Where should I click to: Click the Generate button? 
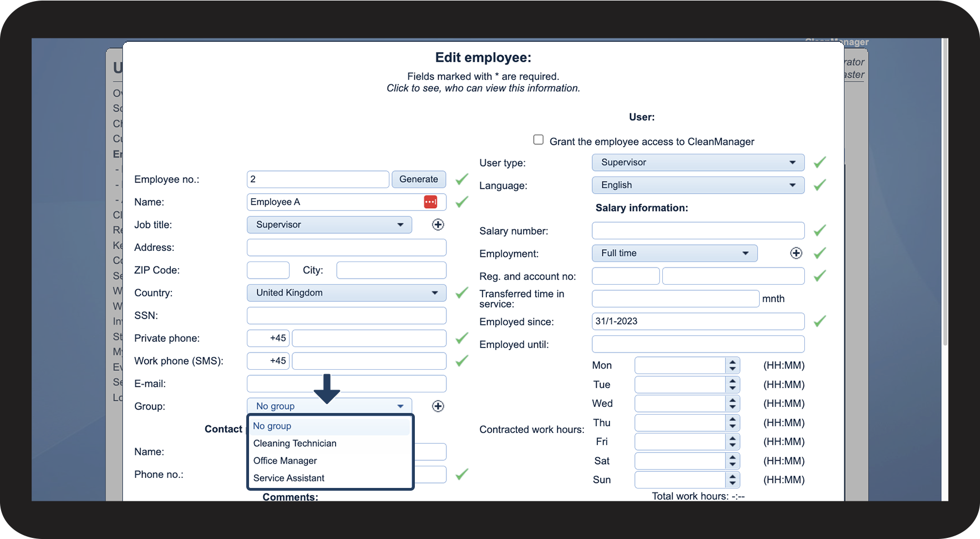point(419,179)
